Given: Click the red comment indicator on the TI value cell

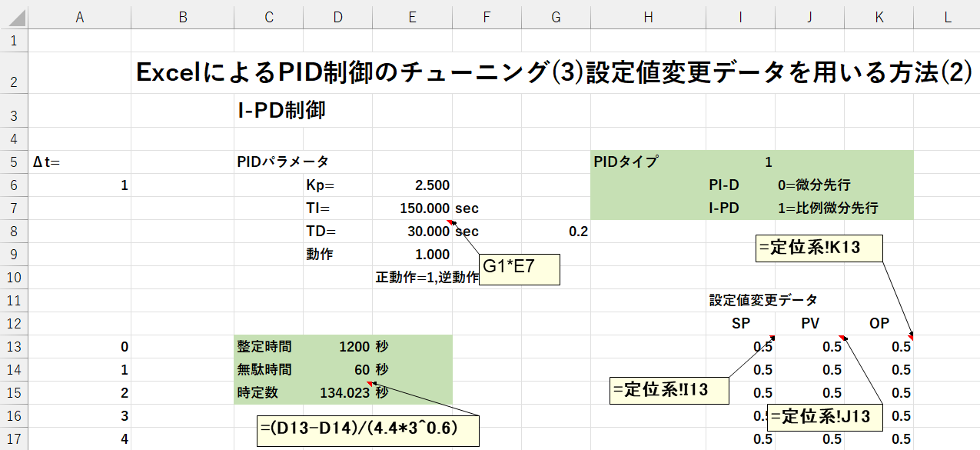Looking at the screenshot, I should 450,220.
